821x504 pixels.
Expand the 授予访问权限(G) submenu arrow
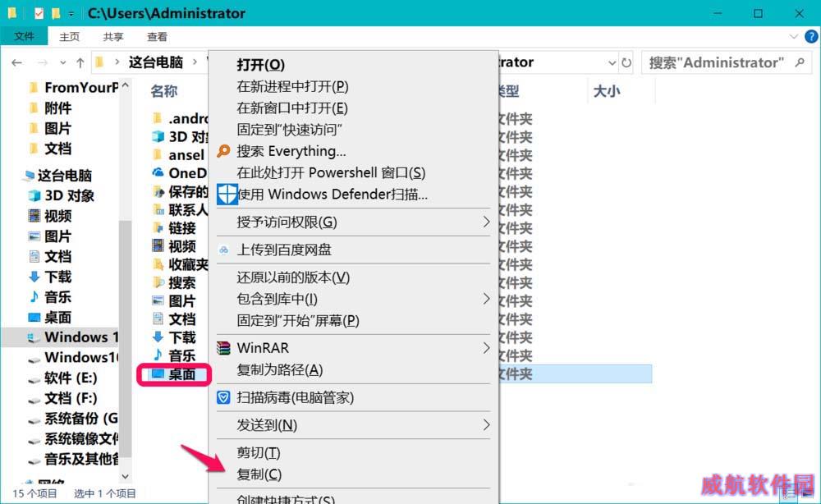[486, 222]
